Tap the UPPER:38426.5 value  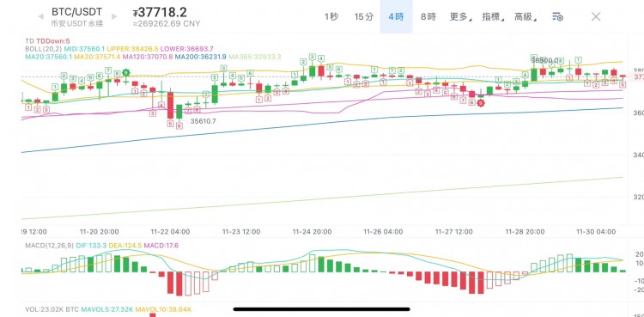(x=132, y=48)
